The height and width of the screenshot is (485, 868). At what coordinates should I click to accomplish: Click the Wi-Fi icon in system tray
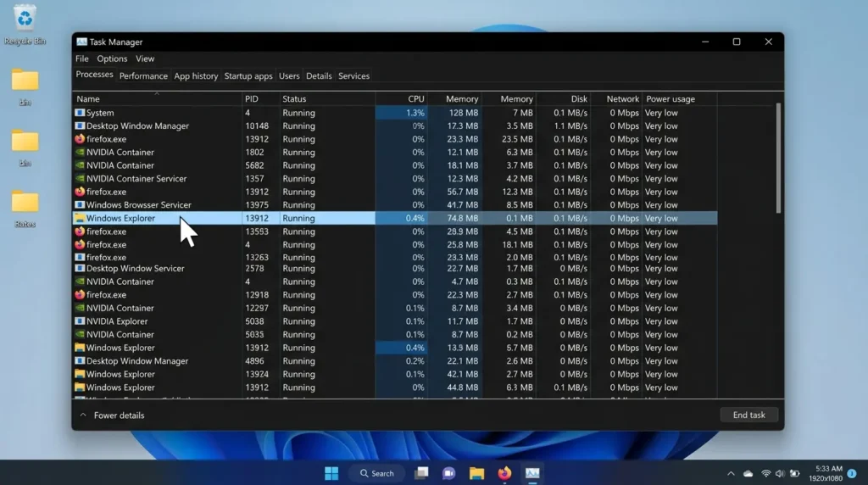(766, 474)
